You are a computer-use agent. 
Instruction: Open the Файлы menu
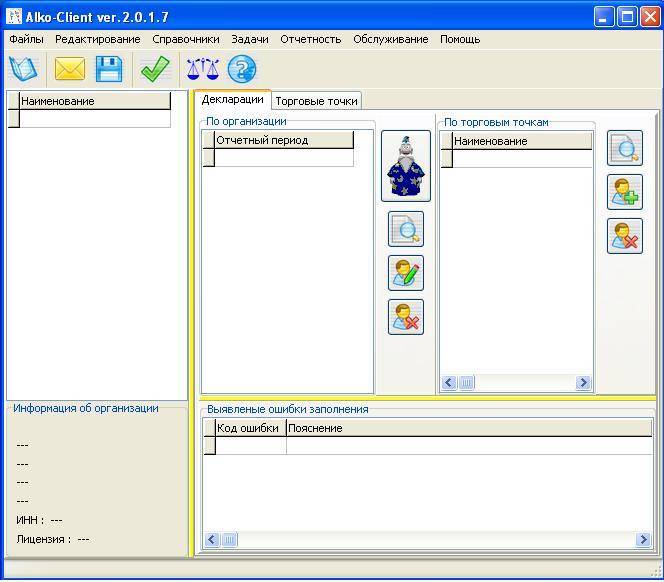pyautogui.click(x=26, y=39)
